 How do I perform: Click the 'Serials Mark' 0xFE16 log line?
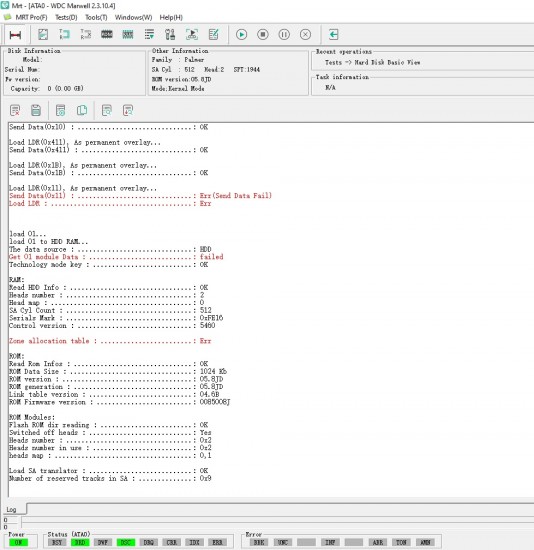[116, 318]
